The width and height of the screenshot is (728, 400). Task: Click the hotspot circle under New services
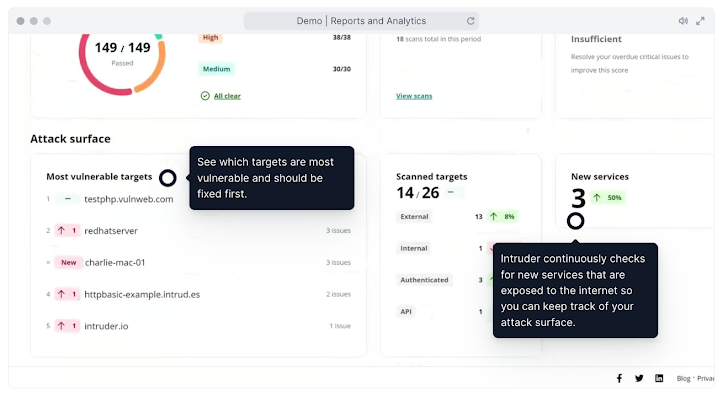pyautogui.click(x=575, y=221)
